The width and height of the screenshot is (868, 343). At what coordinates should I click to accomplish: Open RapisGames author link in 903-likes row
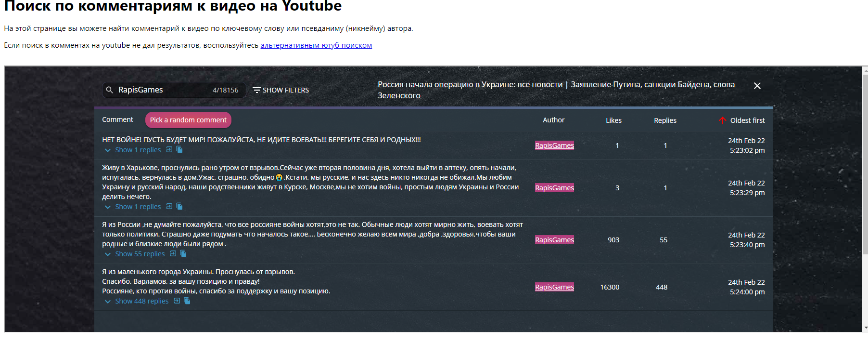click(x=554, y=240)
